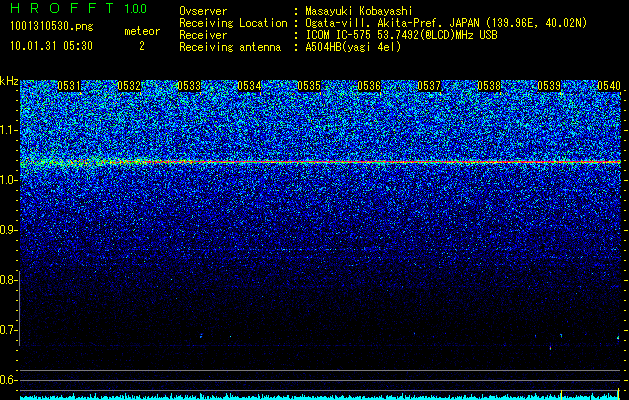This screenshot has width=629, height=400.
Task: Select the 0537 time marker
Action: 429,86
